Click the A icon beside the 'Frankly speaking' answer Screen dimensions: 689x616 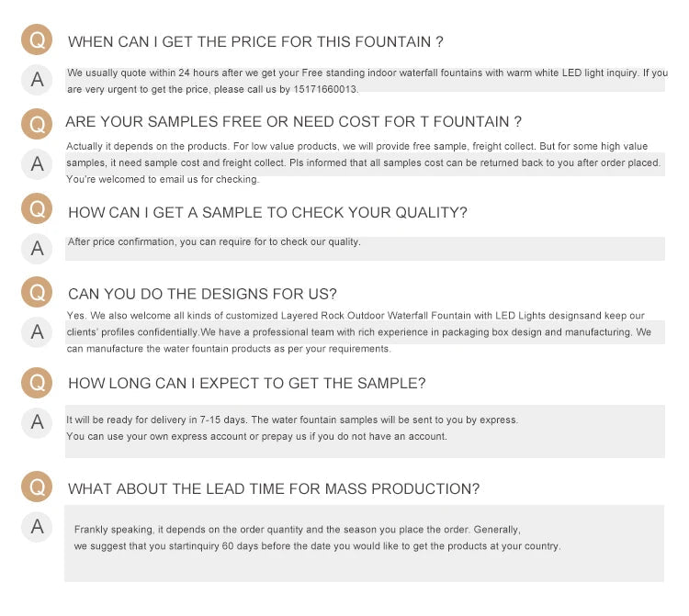(x=37, y=526)
